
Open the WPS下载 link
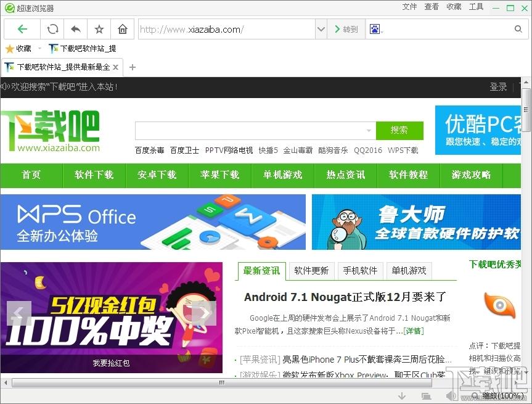(403, 150)
